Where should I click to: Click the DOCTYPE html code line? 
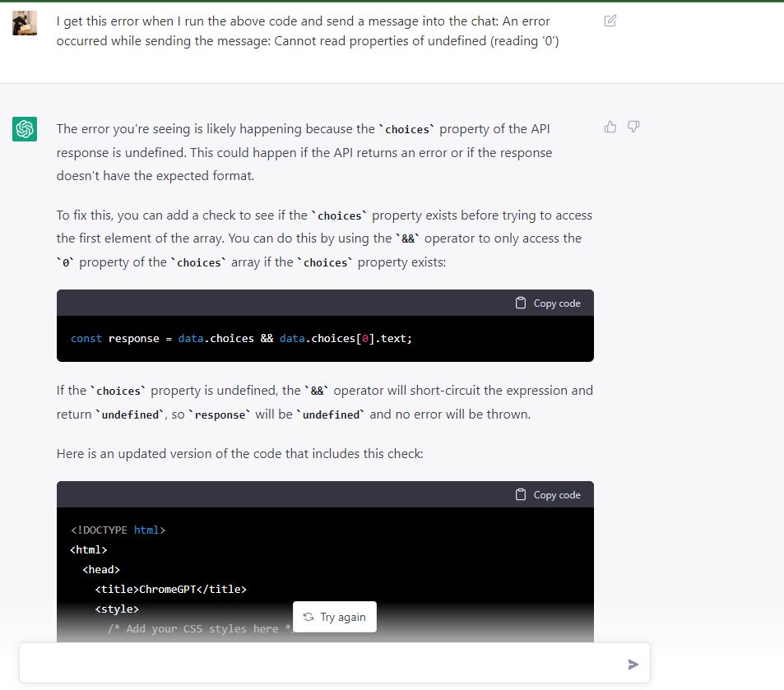(118, 530)
